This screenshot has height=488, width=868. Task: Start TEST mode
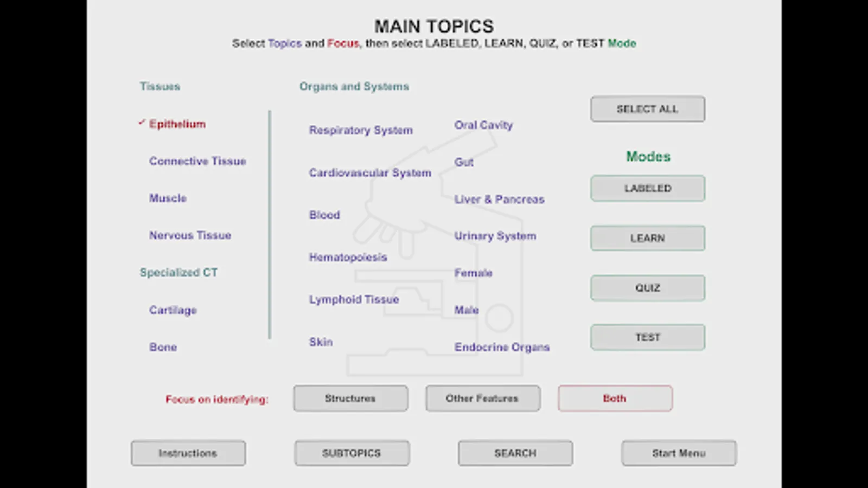click(648, 337)
